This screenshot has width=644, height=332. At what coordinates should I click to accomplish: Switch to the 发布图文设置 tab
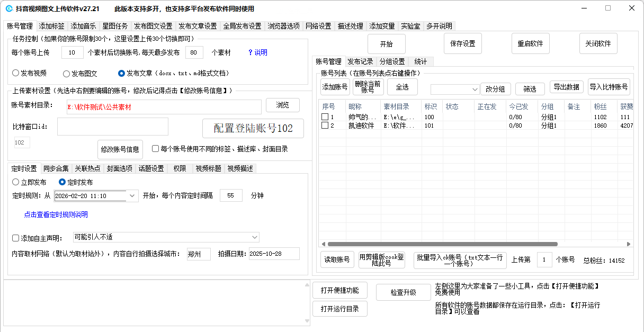click(153, 26)
